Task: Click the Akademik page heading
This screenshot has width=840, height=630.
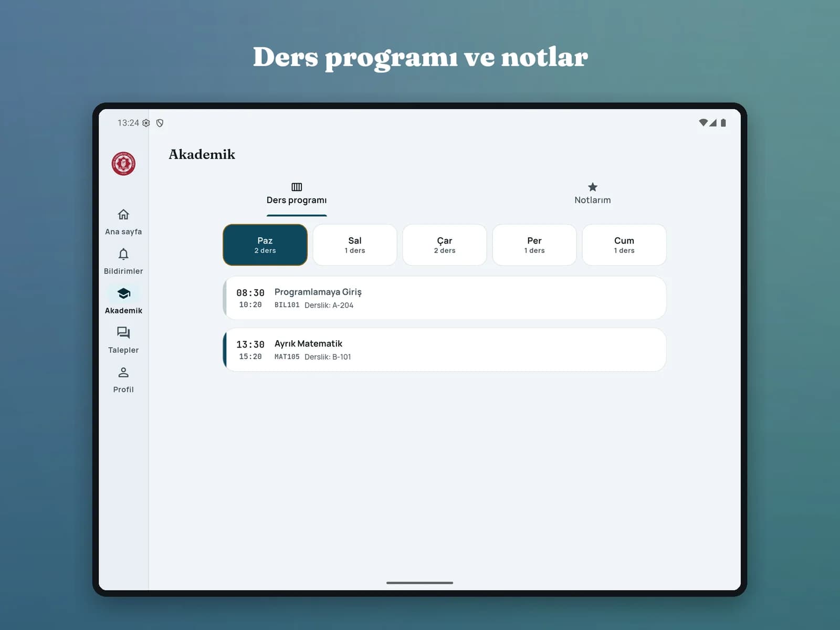Action: pos(202,154)
